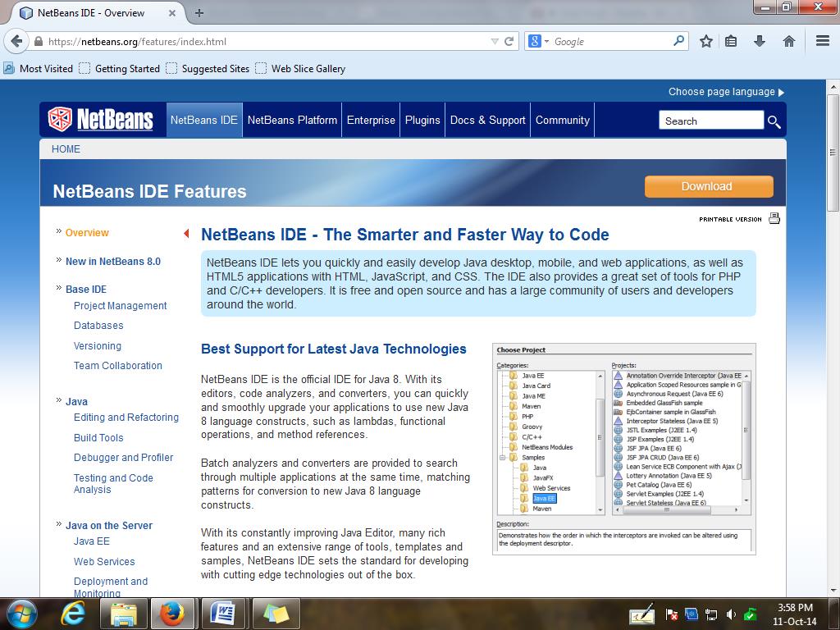Image resolution: width=840 pixels, height=630 pixels.
Task: Click the Firefox icon on the taskbar
Action: [x=172, y=613]
